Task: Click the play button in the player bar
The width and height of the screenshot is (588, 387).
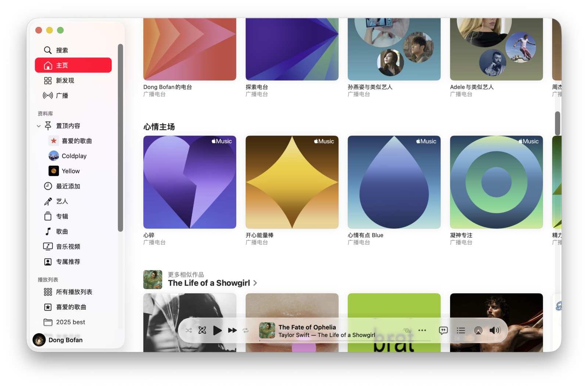Action: click(x=217, y=330)
